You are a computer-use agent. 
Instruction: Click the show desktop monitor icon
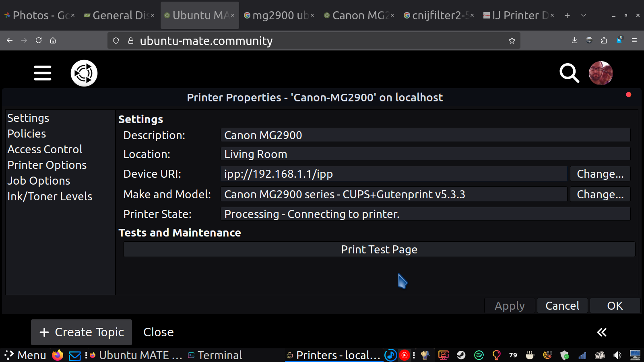click(635, 355)
